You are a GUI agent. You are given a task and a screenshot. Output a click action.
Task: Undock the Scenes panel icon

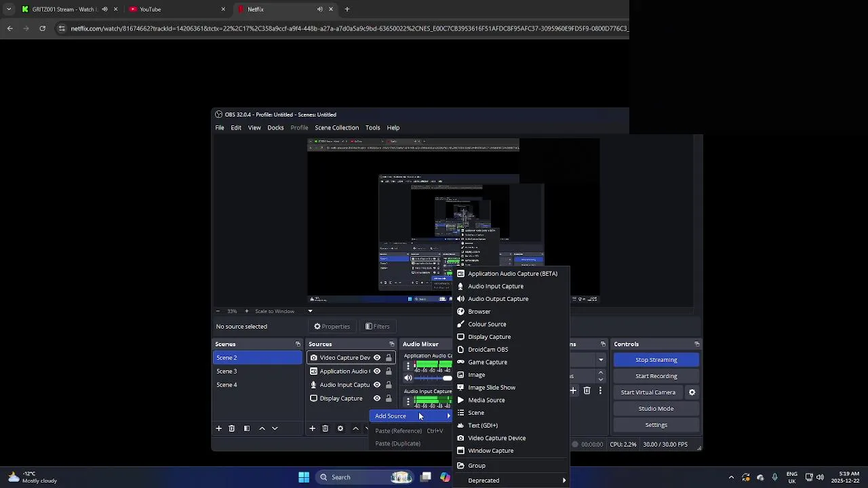(x=298, y=344)
